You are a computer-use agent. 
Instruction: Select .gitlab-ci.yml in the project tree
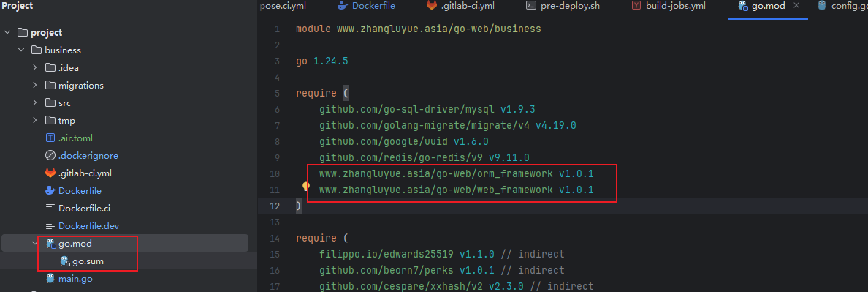point(85,173)
